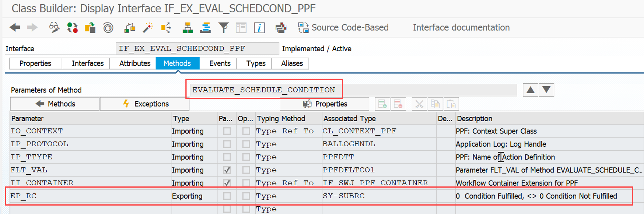This screenshot has width=644, height=214.
Task: Click the delete row icon
Action: [398, 104]
